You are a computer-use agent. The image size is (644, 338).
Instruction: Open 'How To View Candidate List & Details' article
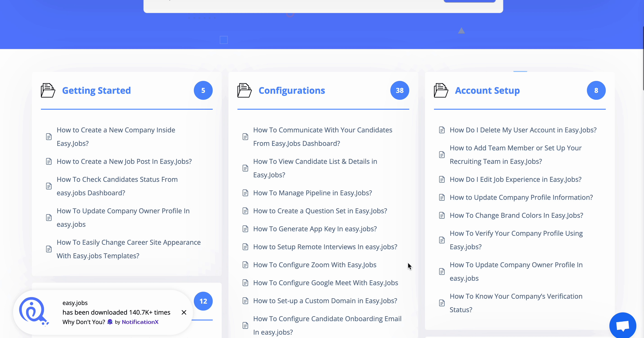click(315, 168)
